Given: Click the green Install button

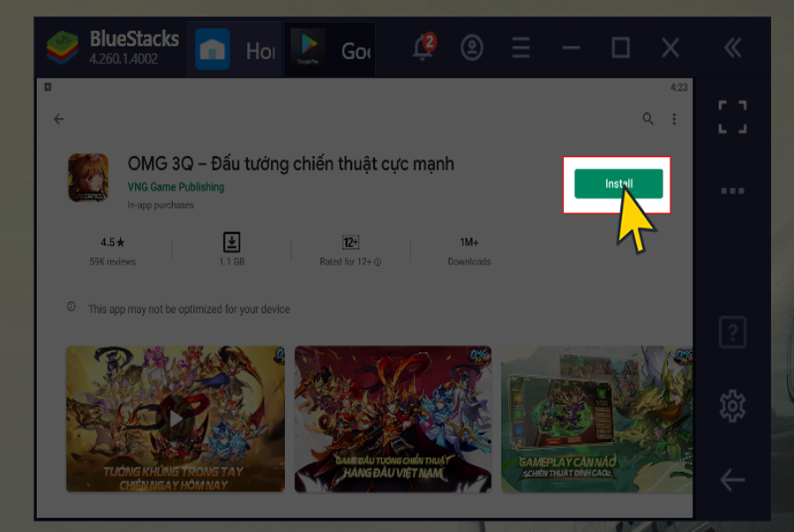Looking at the screenshot, I should coord(618,184).
